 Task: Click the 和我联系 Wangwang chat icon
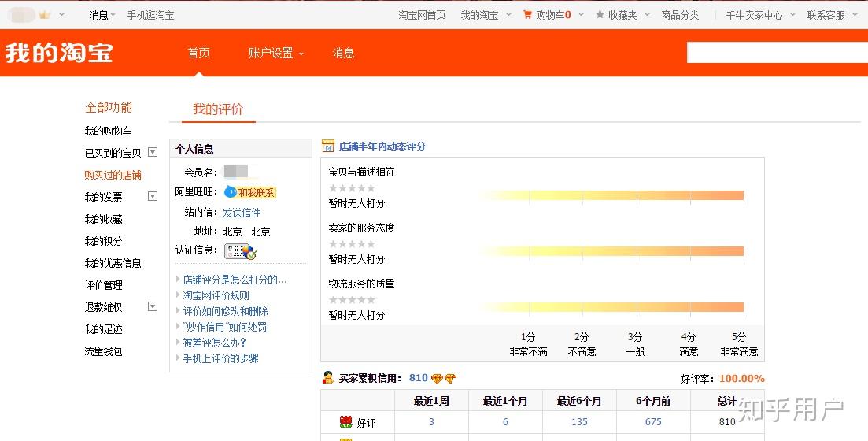tap(249, 192)
